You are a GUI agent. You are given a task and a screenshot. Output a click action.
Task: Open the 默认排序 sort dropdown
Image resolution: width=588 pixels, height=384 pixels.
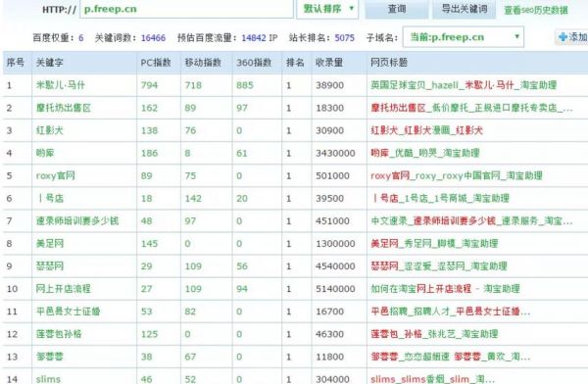pyautogui.click(x=327, y=9)
